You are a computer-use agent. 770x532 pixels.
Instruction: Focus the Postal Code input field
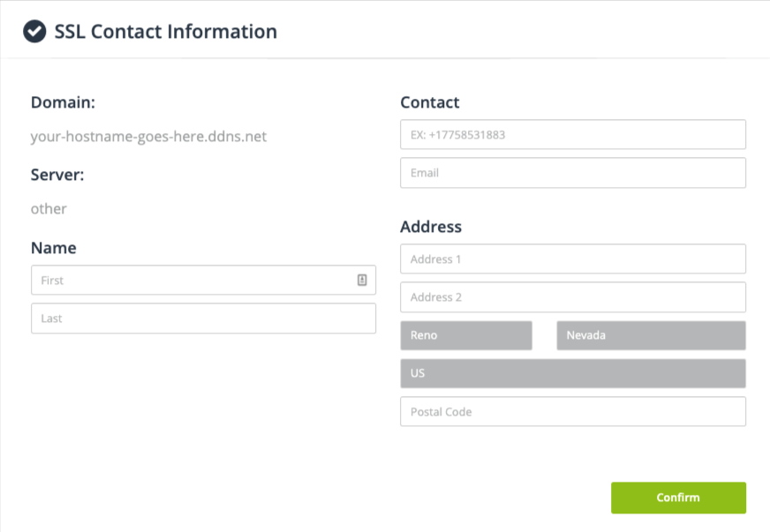(573, 411)
